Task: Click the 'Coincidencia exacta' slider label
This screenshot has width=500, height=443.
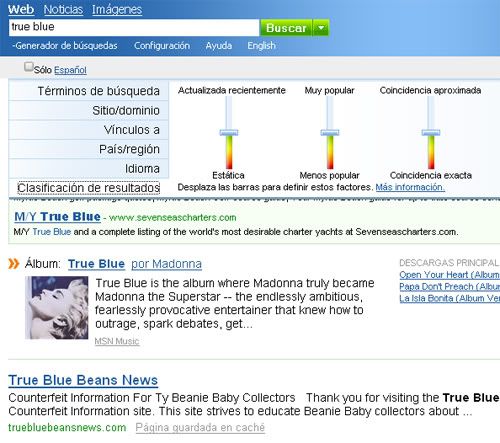Action: pyautogui.click(x=431, y=175)
